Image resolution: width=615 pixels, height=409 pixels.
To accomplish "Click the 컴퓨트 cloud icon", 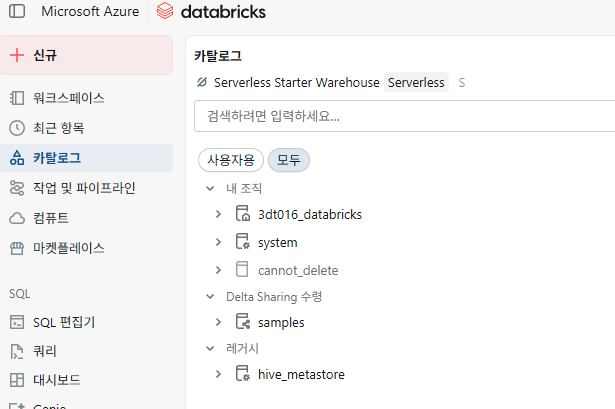I will [x=16, y=218].
